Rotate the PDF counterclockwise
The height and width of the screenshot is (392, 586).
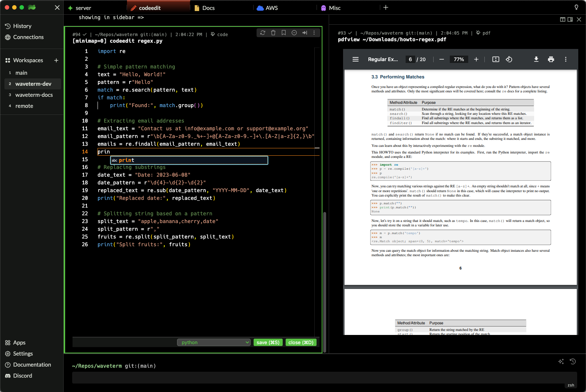tap(509, 59)
